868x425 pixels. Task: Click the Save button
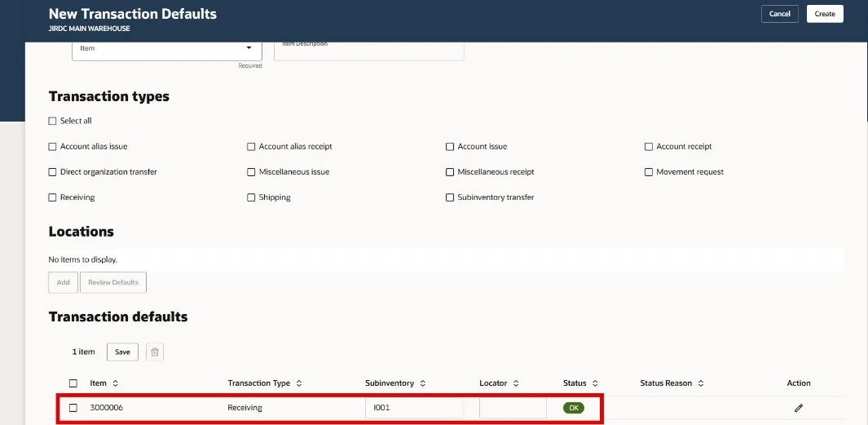[122, 352]
